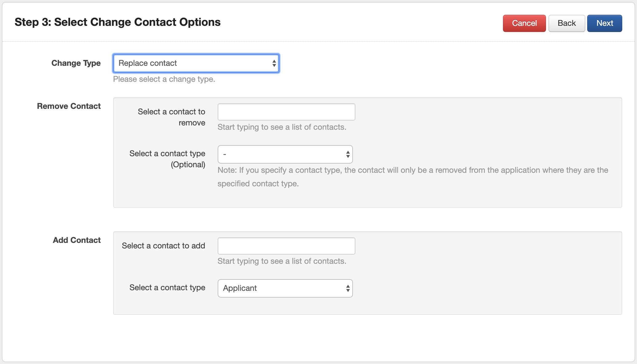637x364 pixels.
Task: Click the typing hint below the remove contact field
Action: (282, 127)
